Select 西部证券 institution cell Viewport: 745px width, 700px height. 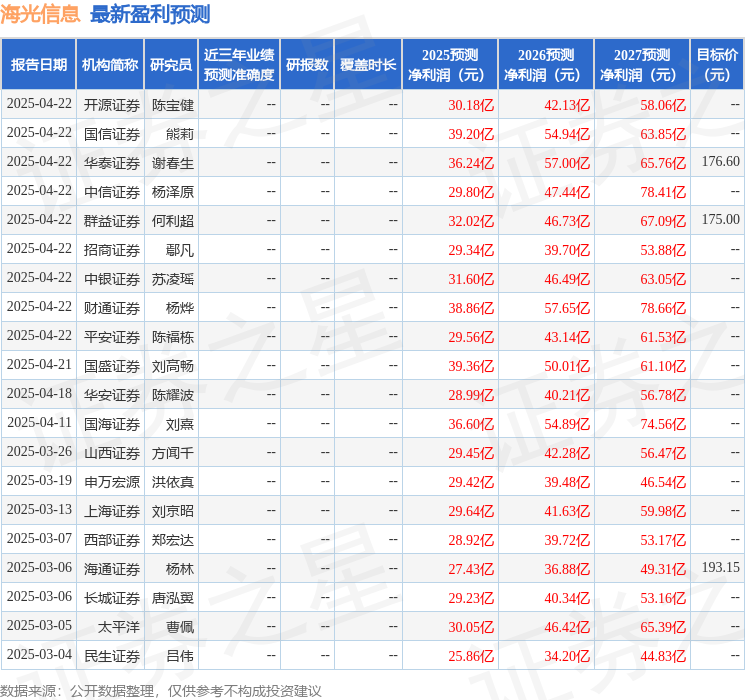112,540
